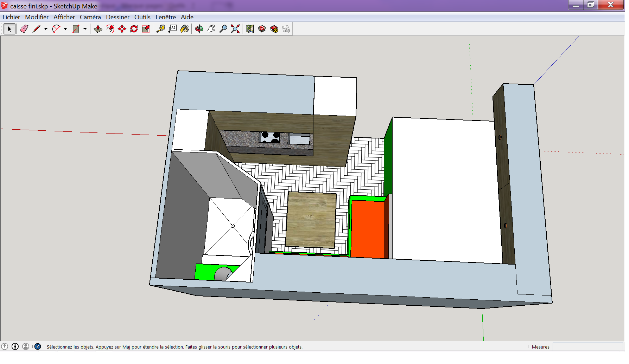Open the 3D Warehouse icon
Viewport: 629px width, 364px height.
point(262,29)
